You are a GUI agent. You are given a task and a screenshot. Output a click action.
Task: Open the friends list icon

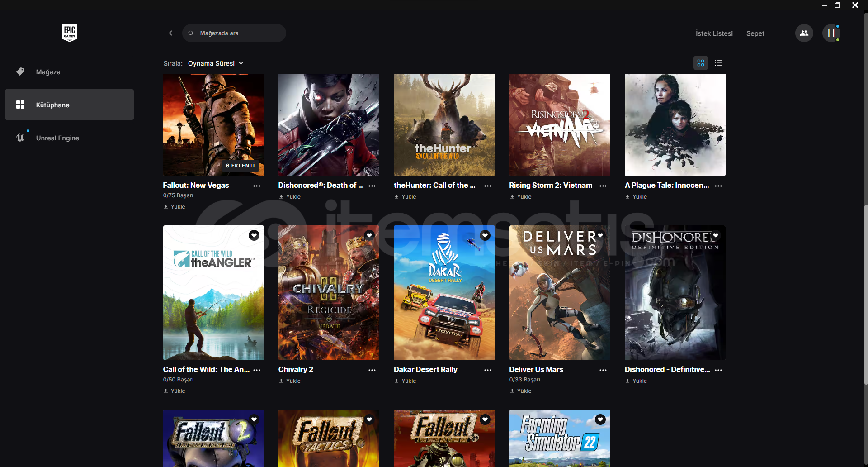coord(804,33)
